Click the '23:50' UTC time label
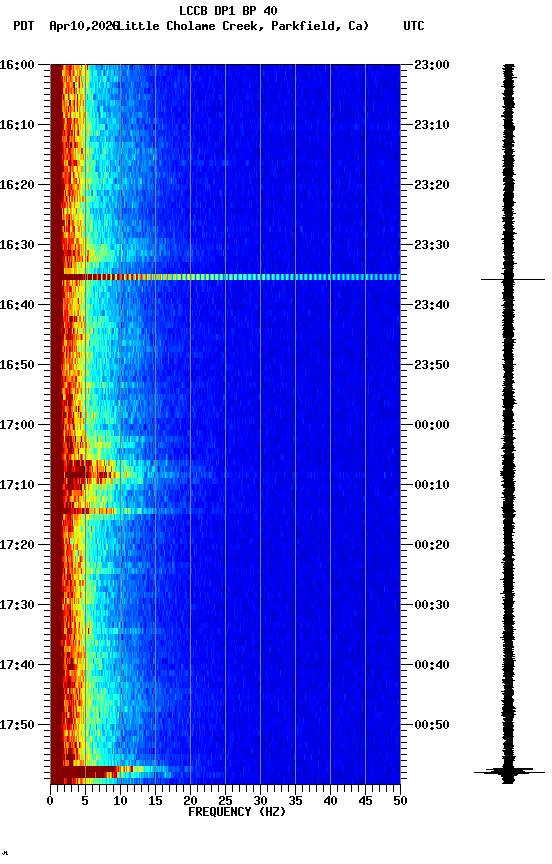The image size is (552, 864). pos(432,365)
